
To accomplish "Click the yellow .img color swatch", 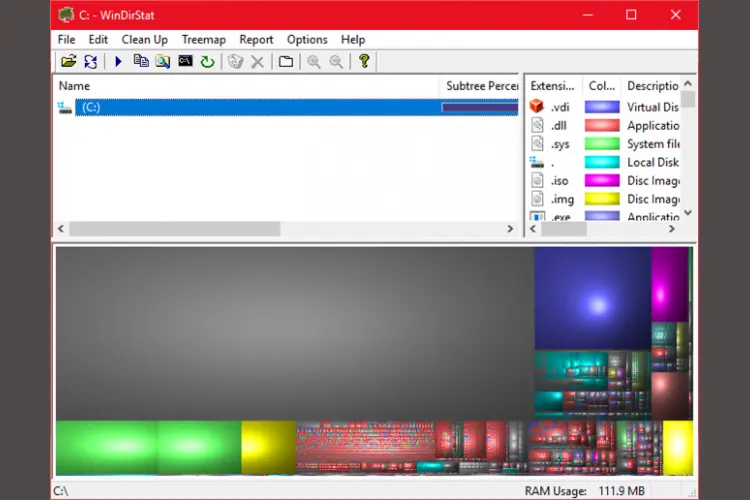I will point(602,199).
